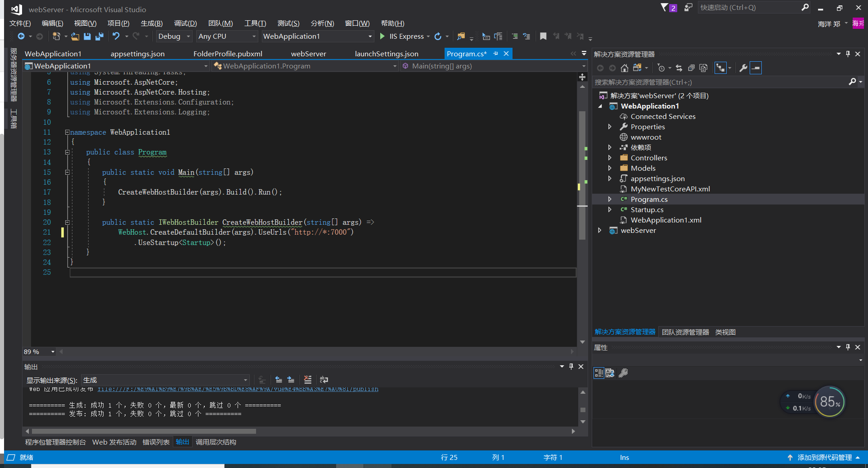
Task: Collapse the Program class code region
Action: (67, 152)
